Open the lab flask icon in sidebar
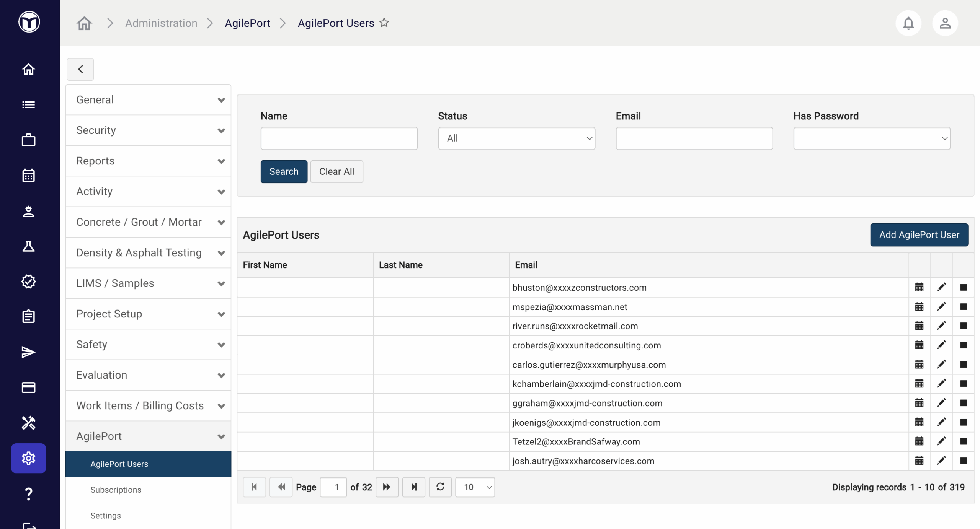Screen dimensions: 980x529 (28, 246)
